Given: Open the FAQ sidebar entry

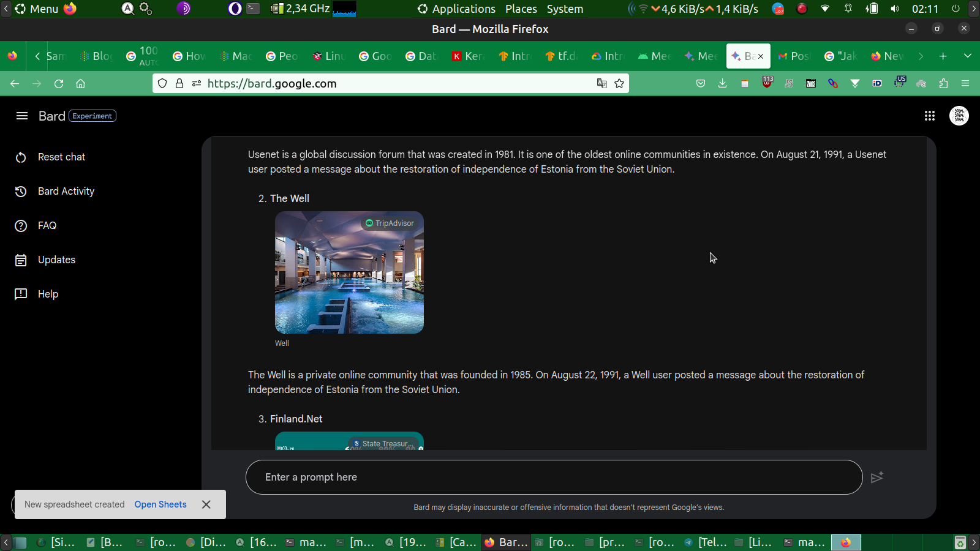Looking at the screenshot, I should (x=47, y=226).
